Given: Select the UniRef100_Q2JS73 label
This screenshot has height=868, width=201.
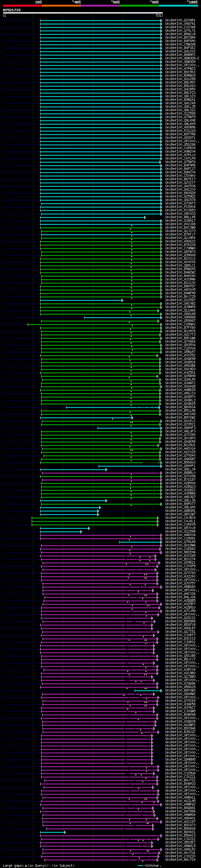Looking at the screenshot, I should click(180, 231).
